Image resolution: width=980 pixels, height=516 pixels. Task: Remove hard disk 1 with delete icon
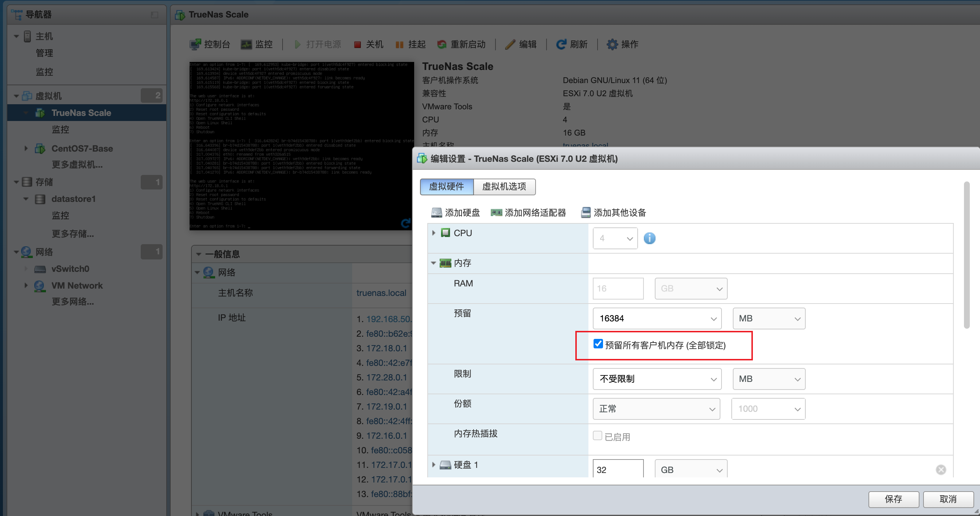tap(940, 470)
